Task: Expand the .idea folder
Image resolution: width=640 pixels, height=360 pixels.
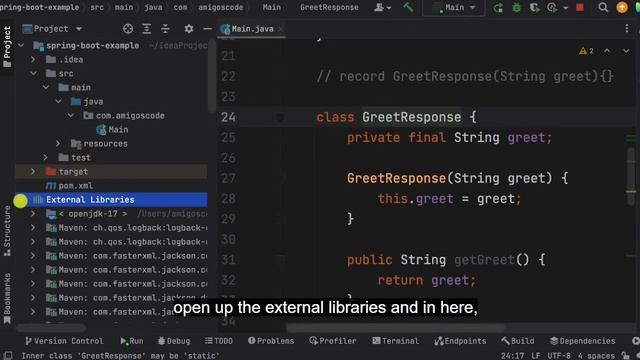Action: point(33,60)
